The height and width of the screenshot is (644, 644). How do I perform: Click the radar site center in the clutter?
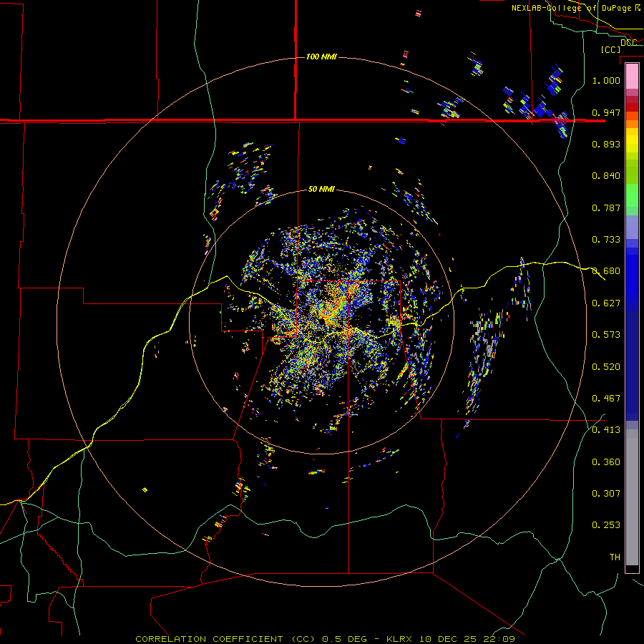(x=321, y=323)
